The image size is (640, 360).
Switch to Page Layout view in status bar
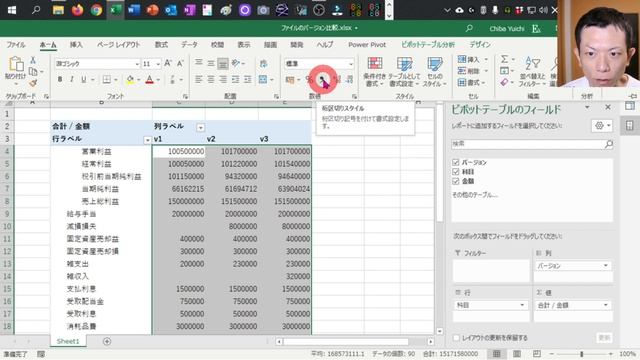pyautogui.click(x=517, y=354)
